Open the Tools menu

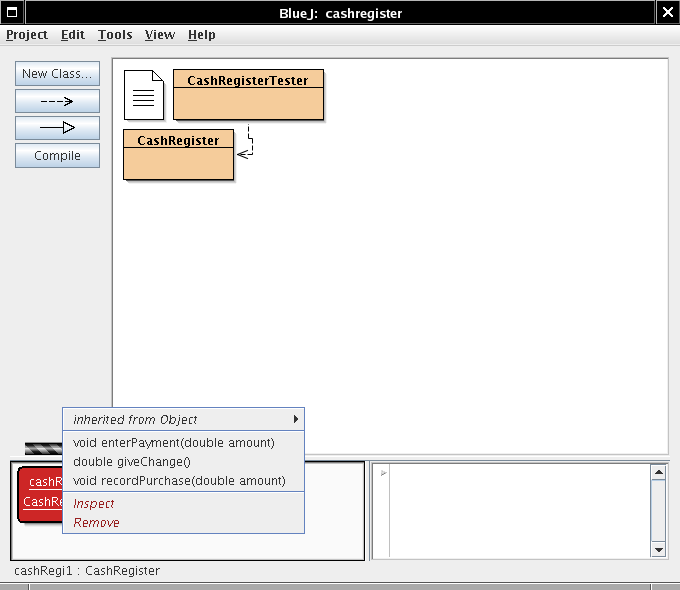[x=115, y=35]
